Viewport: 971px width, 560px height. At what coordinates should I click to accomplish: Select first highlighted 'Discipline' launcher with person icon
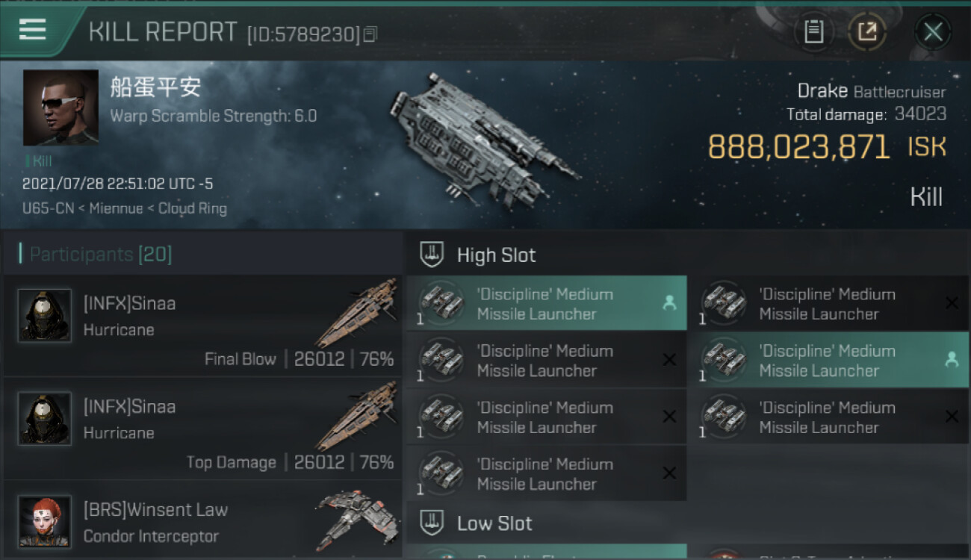click(x=547, y=303)
